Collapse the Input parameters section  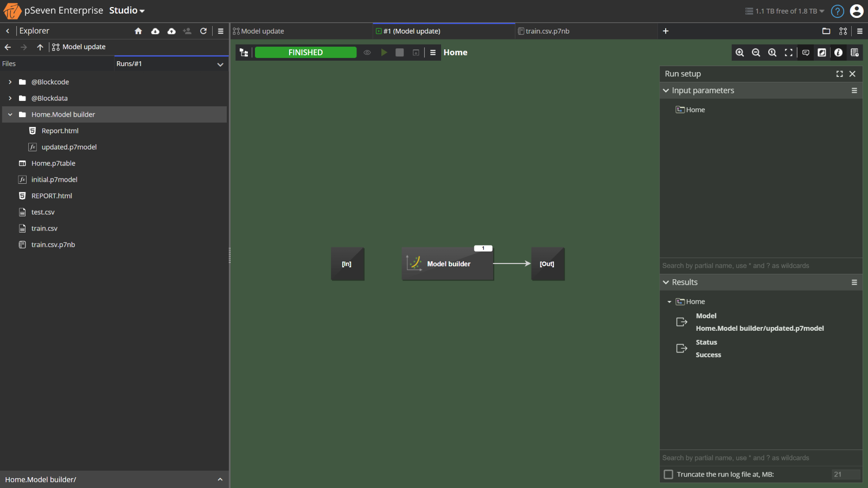666,90
